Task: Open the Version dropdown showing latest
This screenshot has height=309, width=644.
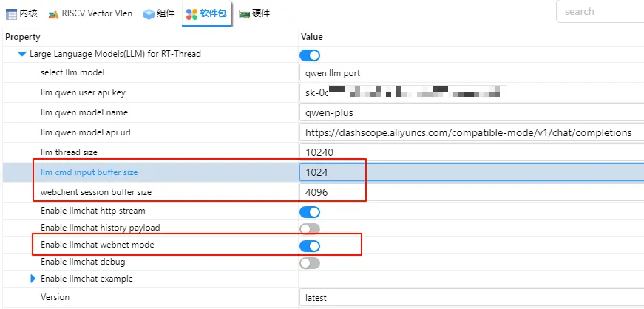Action: point(472,297)
